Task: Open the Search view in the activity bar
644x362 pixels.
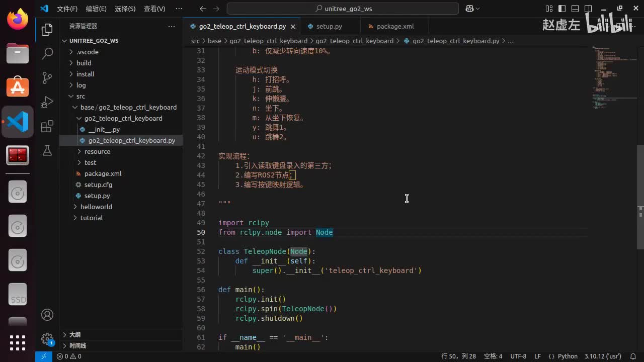Action: pyautogui.click(x=47, y=53)
